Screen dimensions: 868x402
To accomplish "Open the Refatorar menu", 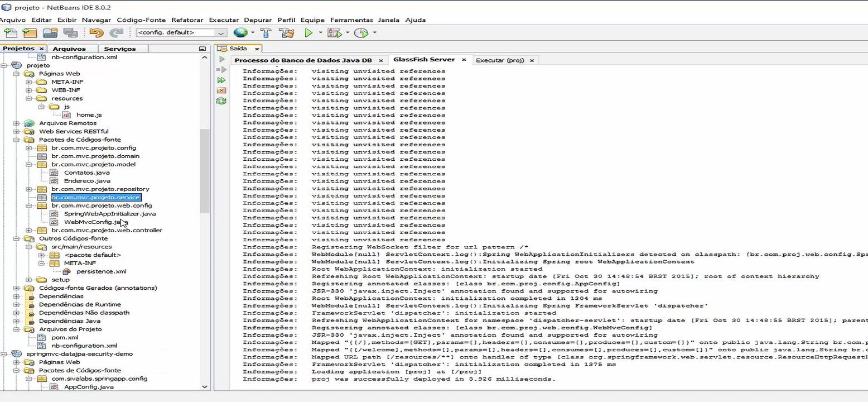I will [x=187, y=20].
